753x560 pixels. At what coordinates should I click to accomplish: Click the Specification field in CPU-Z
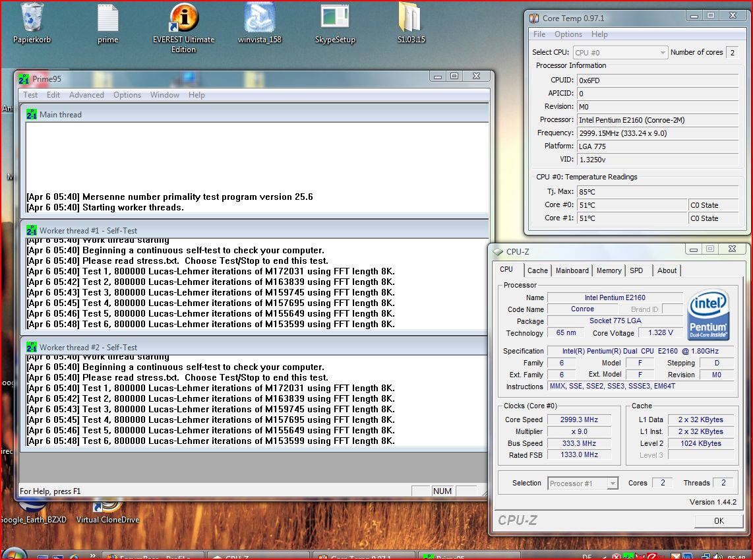pos(641,351)
